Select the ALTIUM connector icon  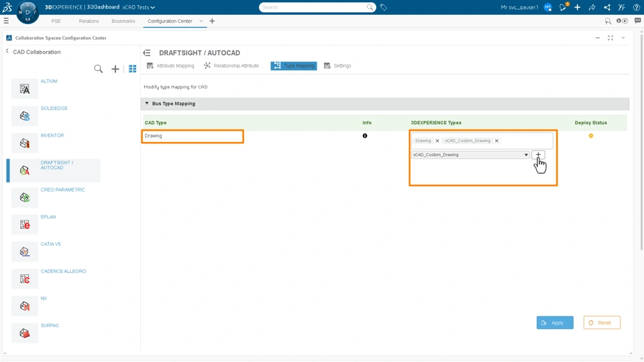[x=25, y=88]
